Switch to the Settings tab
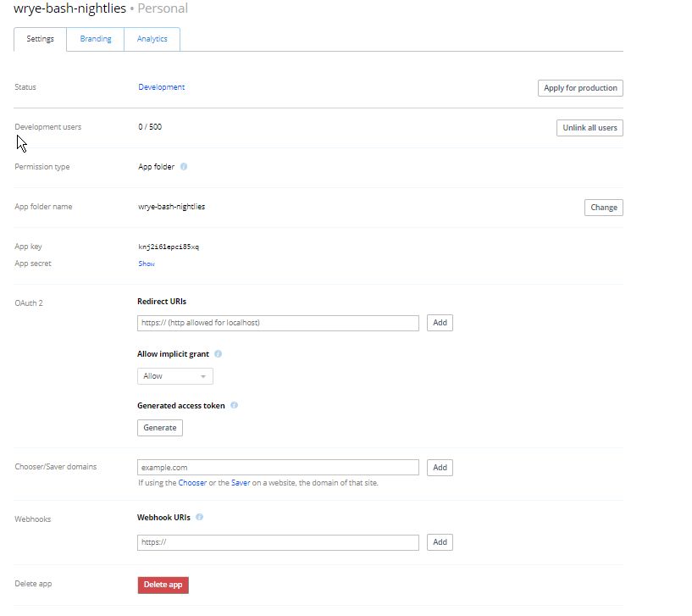 coord(40,39)
